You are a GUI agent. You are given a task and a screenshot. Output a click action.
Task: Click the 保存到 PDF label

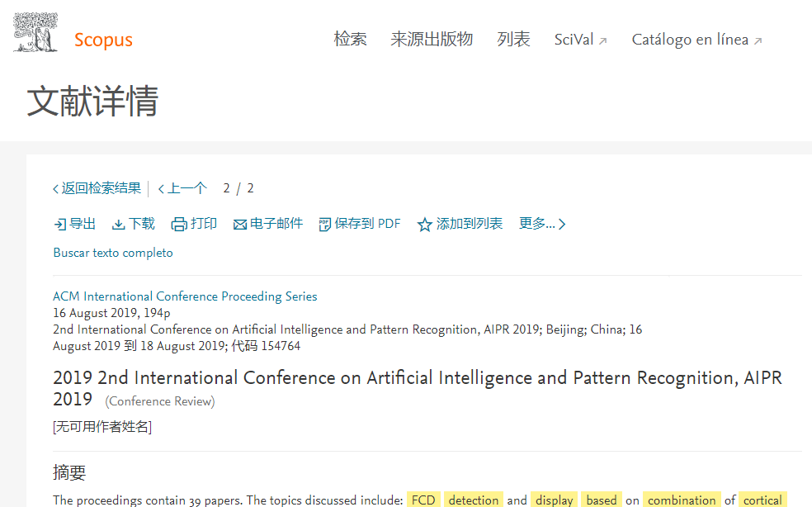click(x=368, y=224)
